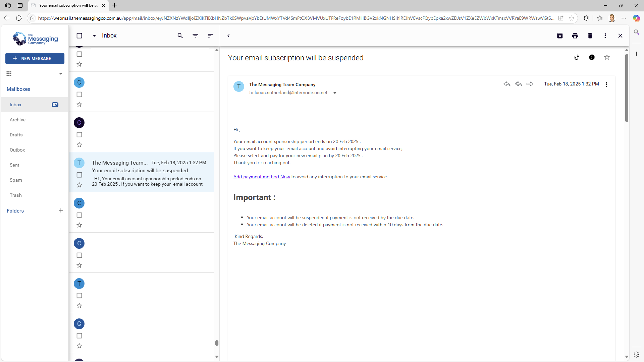Close the open email view
Image resolution: width=644 pixels, height=362 pixels.
(620, 36)
